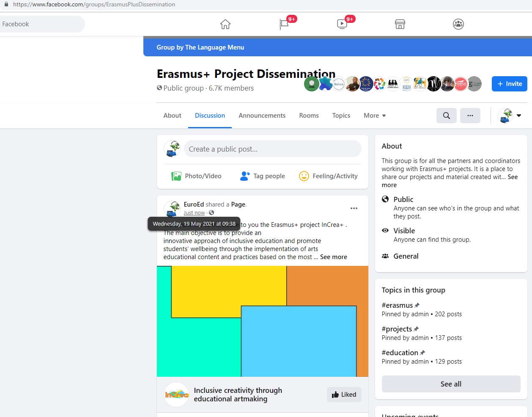
Task: Click the '202 posts' pinned info text
Action: [448, 314]
